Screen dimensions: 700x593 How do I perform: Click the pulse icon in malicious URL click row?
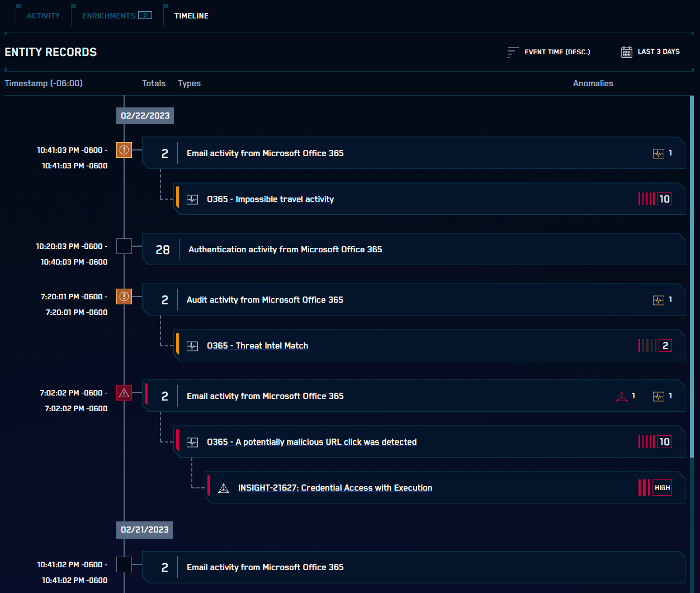coord(192,442)
